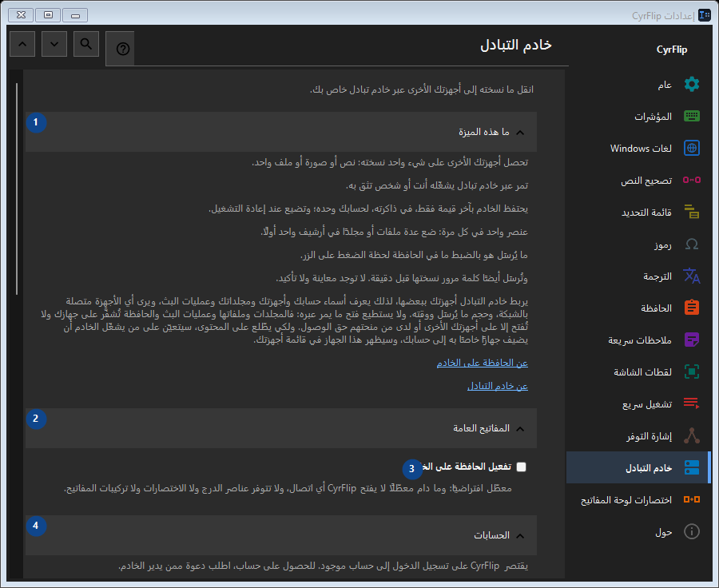Image resolution: width=719 pixels, height=588 pixels.
Task: Collapse the ما هذه الميزة section
Action: click(520, 132)
